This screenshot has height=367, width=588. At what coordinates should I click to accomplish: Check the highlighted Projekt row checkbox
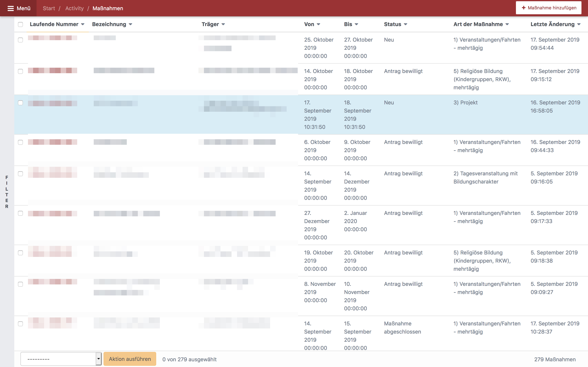[20, 103]
